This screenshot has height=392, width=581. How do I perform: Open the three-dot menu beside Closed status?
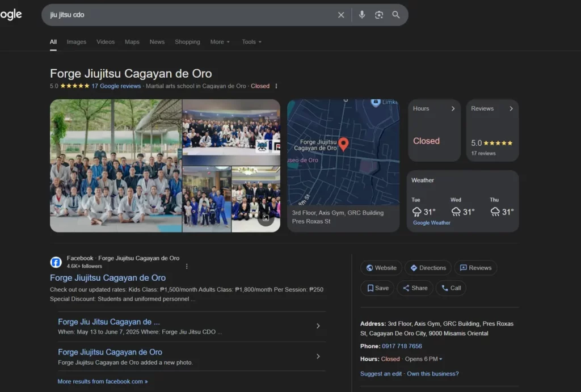pos(276,86)
